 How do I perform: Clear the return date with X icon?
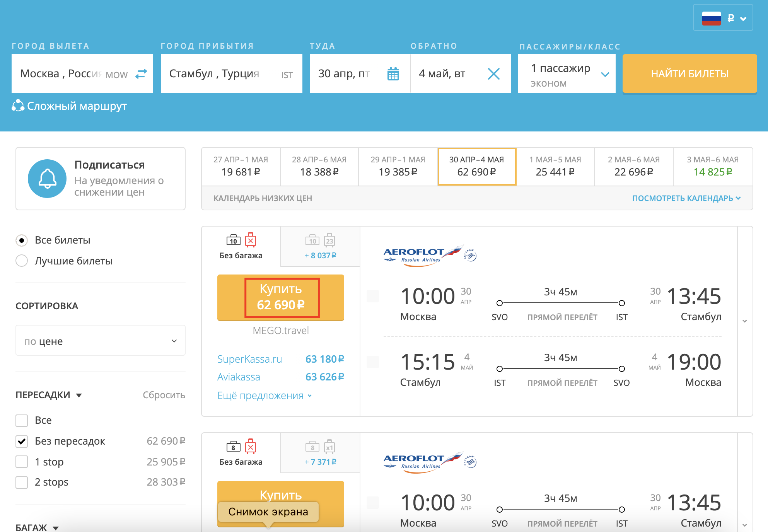[x=494, y=74]
